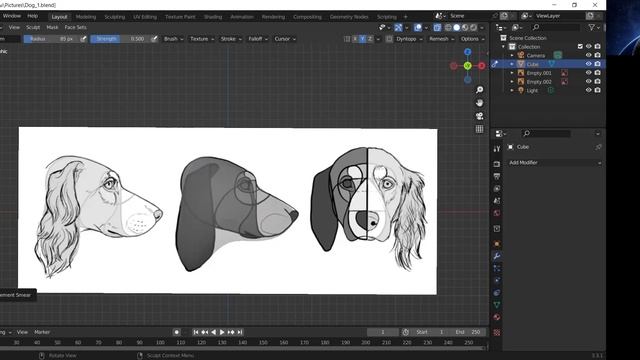The image size is (640, 360).
Task: Disable Cube in renders camera icon
Action: point(598,64)
